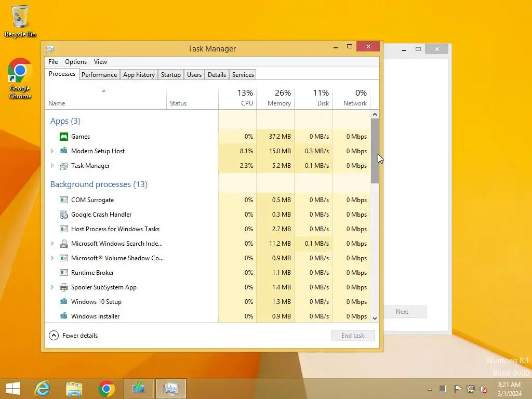Launch Internet Explorer from the taskbar
The image size is (532, 399).
tap(42, 389)
